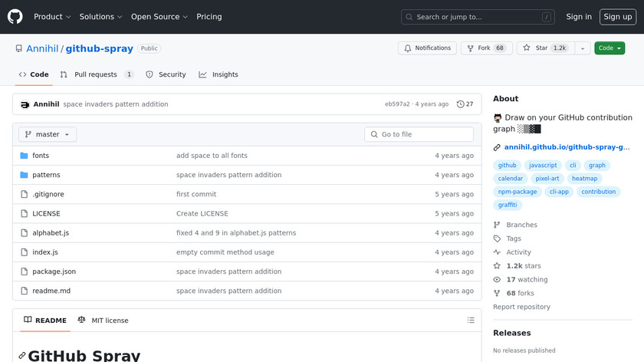Click the javascript topic tag
This screenshot has width=644, height=362.
tap(543, 165)
